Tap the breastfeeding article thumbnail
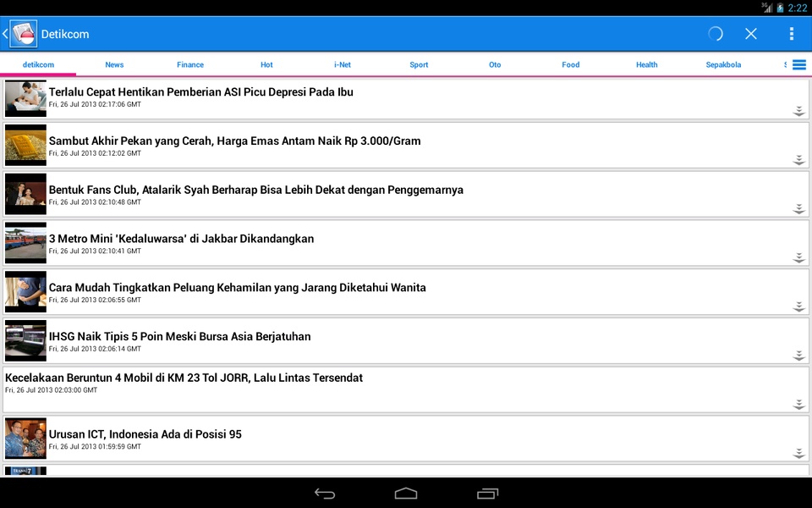This screenshot has height=508, width=812. 25,98
